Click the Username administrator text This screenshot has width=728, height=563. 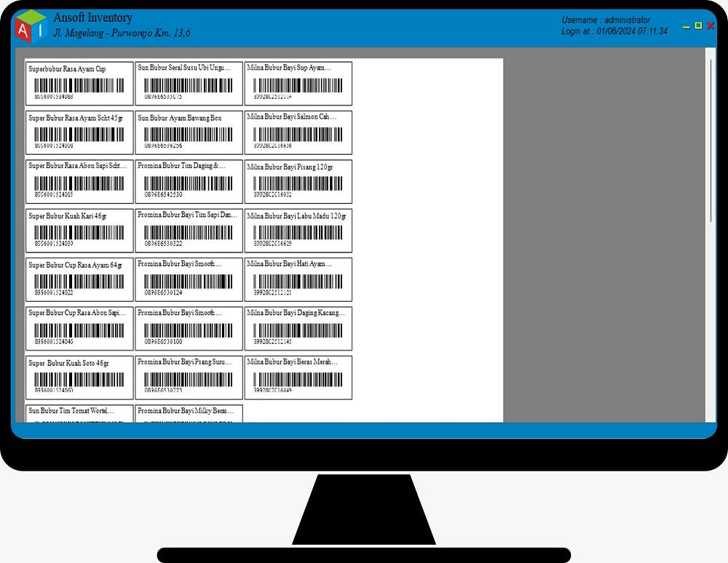(x=606, y=20)
